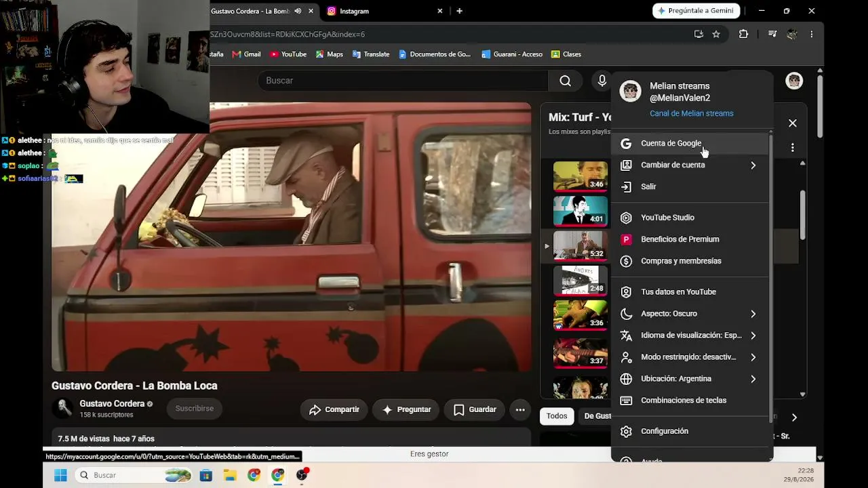The image size is (868, 488).
Task: Click the YouTube account avatar button
Action: pyautogui.click(x=794, y=81)
